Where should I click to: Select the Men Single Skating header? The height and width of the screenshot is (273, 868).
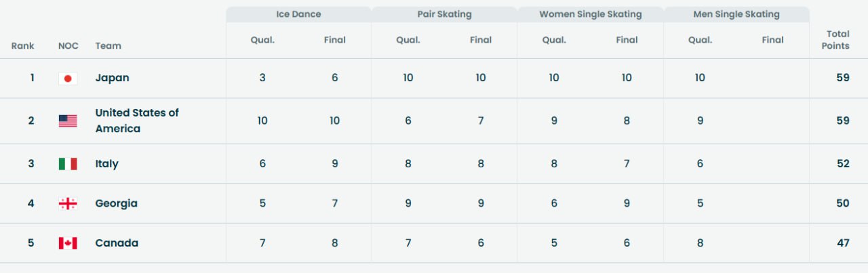click(736, 14)
